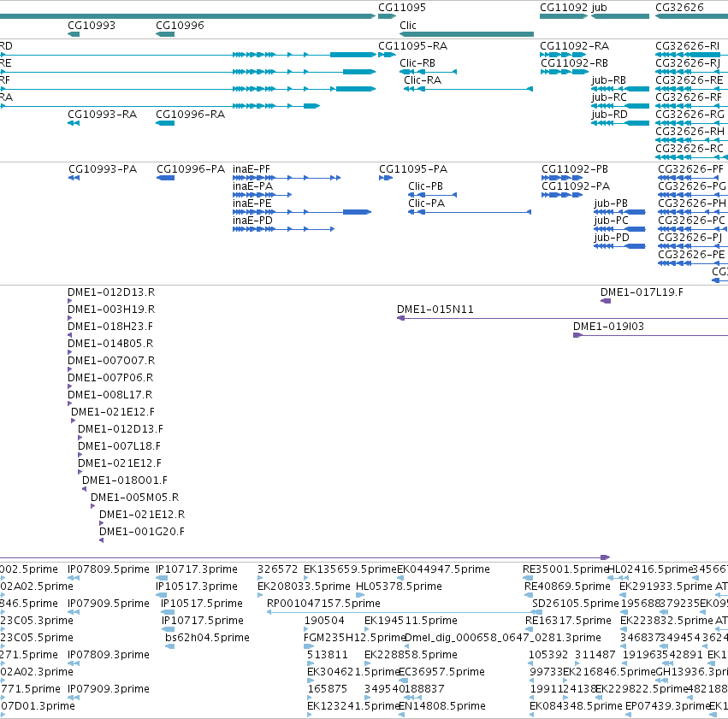Open the Dmel_dig_000658_0647_0281.3prime EST label
Viewport: 728px width, 719px height.
[x=503, y=638]
